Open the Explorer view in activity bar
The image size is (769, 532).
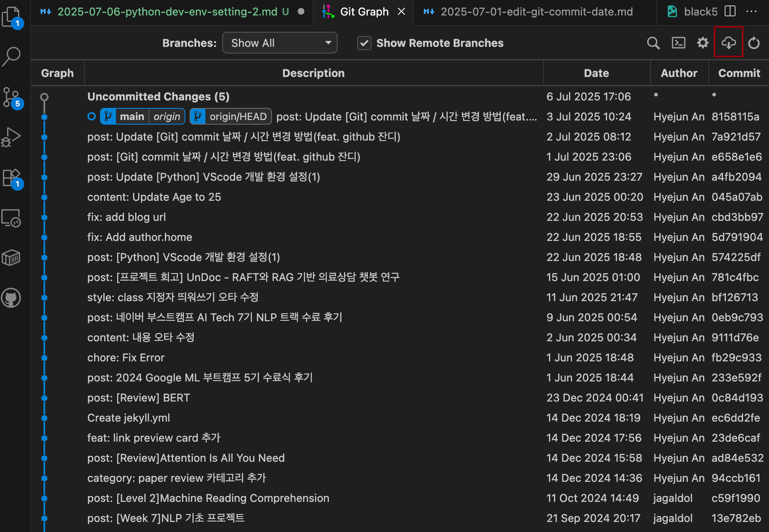tap(12, 17)
